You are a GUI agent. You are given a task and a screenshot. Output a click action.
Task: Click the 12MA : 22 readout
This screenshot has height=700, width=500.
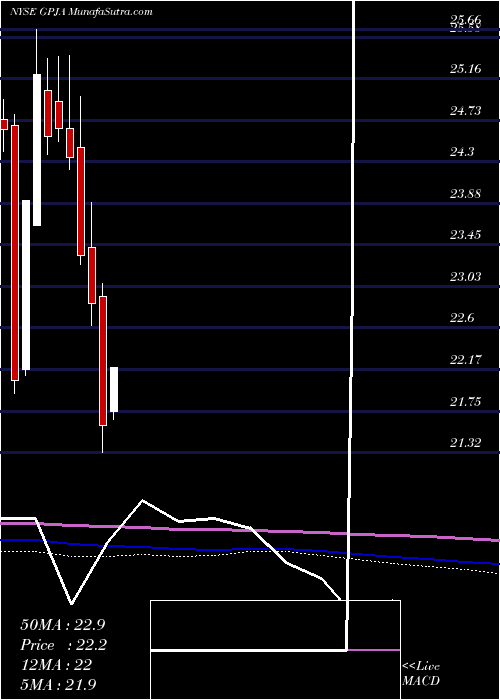(56, 665)
